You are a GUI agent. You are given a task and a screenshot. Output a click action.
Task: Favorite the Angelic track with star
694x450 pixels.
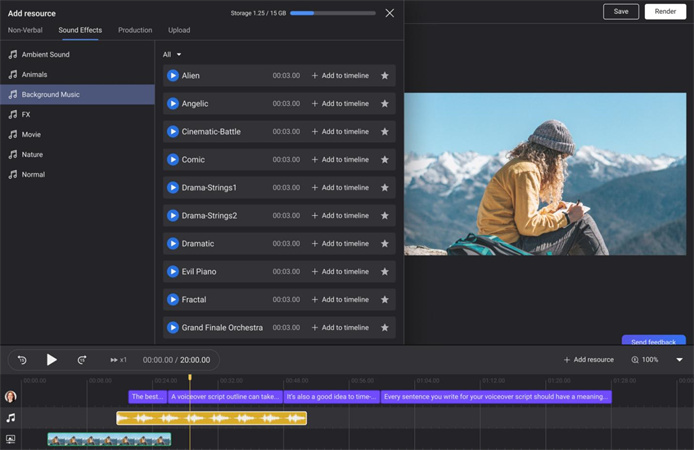[x=384, y=104]
